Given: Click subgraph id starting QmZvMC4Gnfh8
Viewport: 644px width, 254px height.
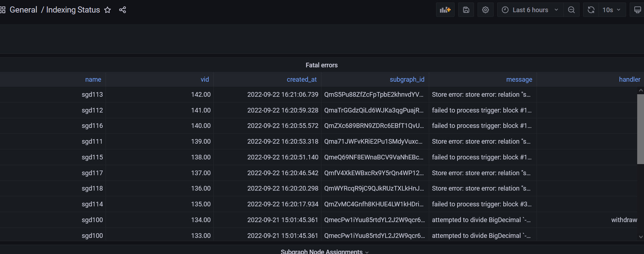Looking at the screenshot, I should point(374,204).
